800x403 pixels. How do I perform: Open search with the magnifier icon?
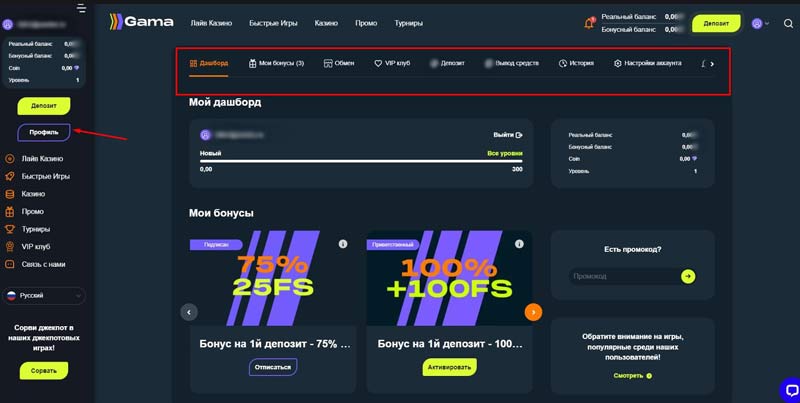click(789, 23)
